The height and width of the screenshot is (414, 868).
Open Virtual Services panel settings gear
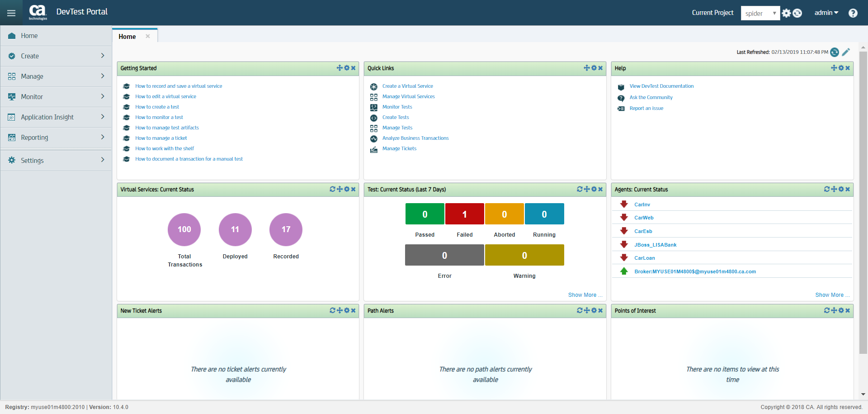347,189
